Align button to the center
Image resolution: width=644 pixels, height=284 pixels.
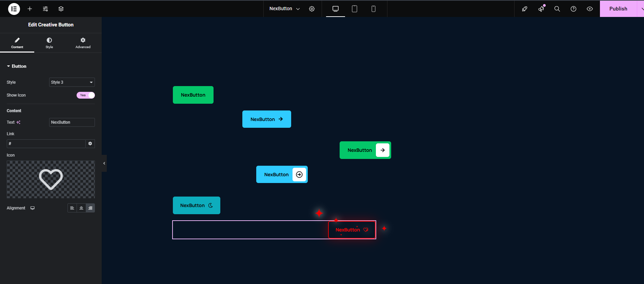tap(81, 208)
